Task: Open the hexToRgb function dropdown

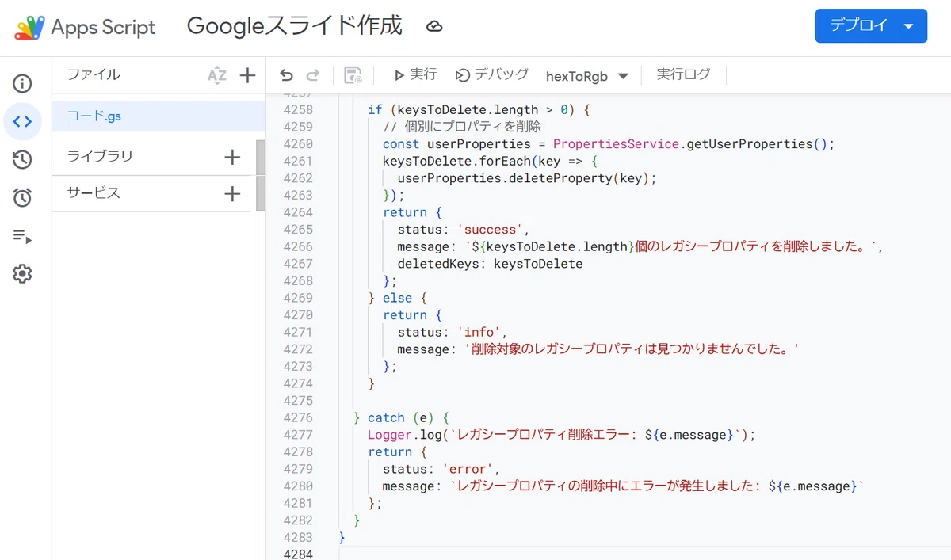Action: pyautogui.click(x=587, y=76)
